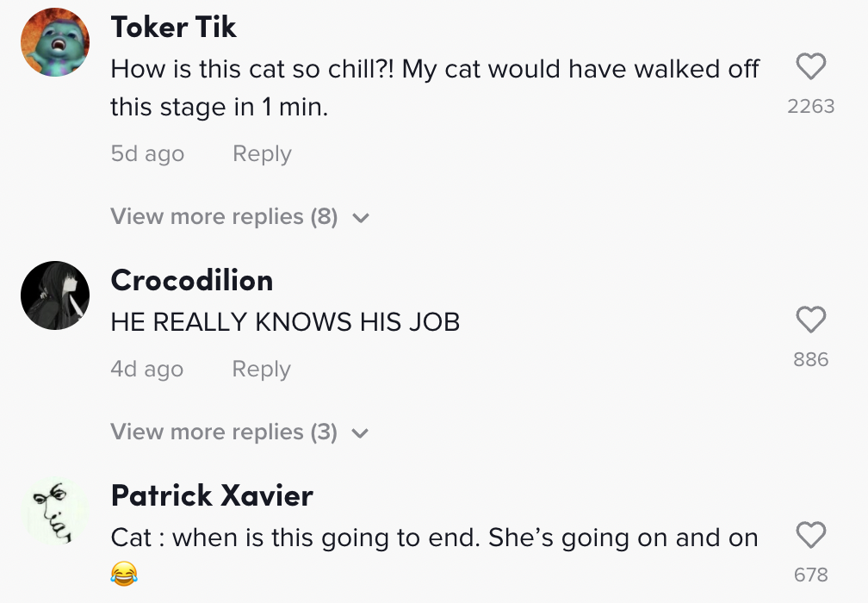Click the 2263 likes count
Screen dimensions: 868x603
click(x=810, y=107)
